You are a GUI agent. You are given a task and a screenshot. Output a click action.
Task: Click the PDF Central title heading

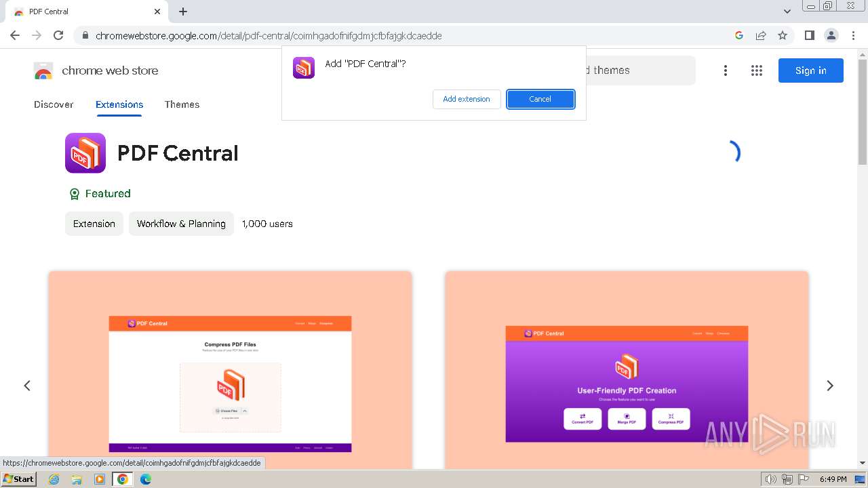coord(178,153)
